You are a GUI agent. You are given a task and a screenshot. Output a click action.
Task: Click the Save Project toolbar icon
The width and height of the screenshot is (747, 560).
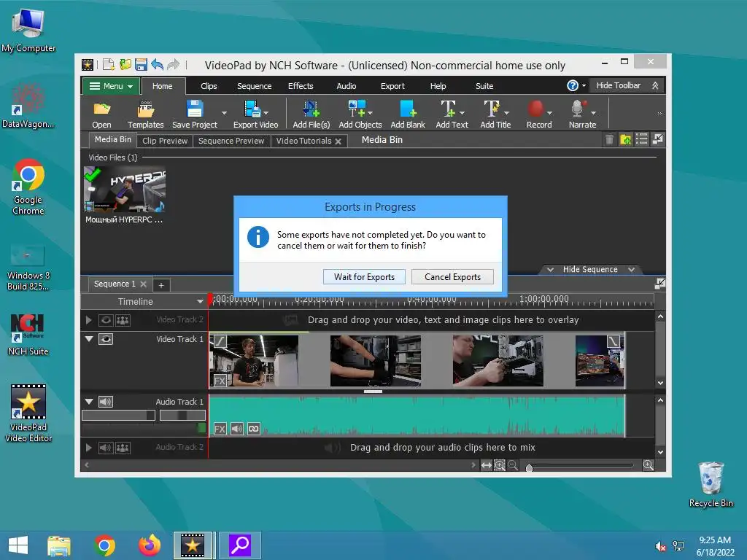(x=194, y=109)
